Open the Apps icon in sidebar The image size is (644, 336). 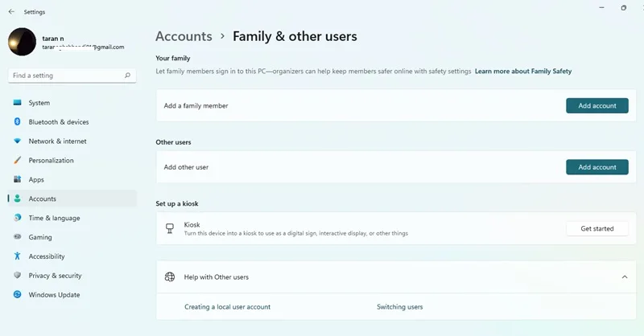(17, 179)
